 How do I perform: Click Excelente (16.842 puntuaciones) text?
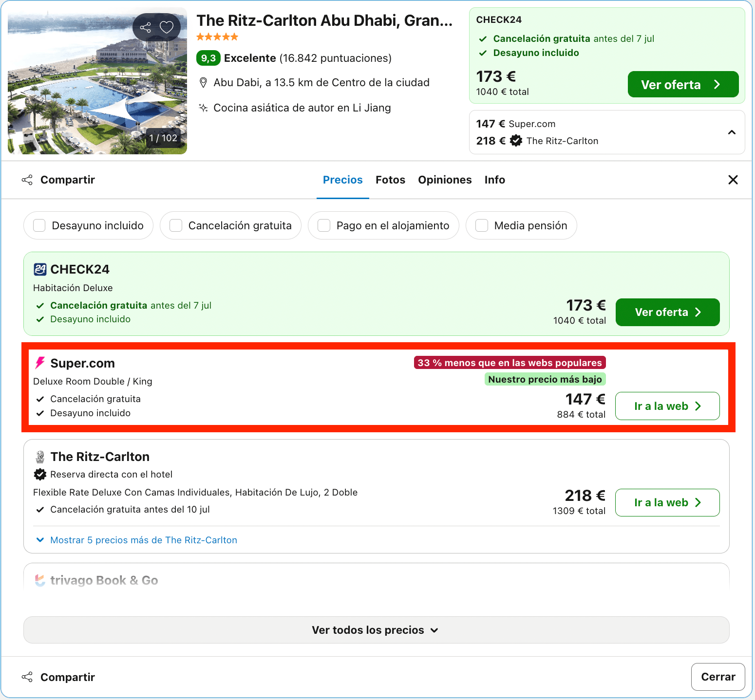coord(308,58)
